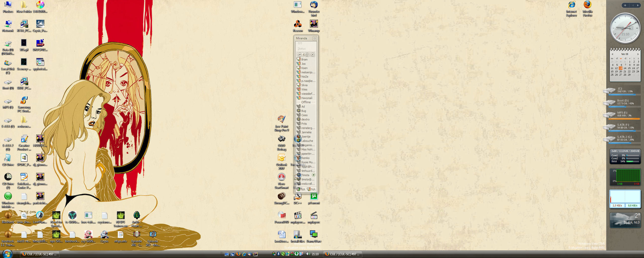Open the Windows Mobile desktop icon

[8, 200]
